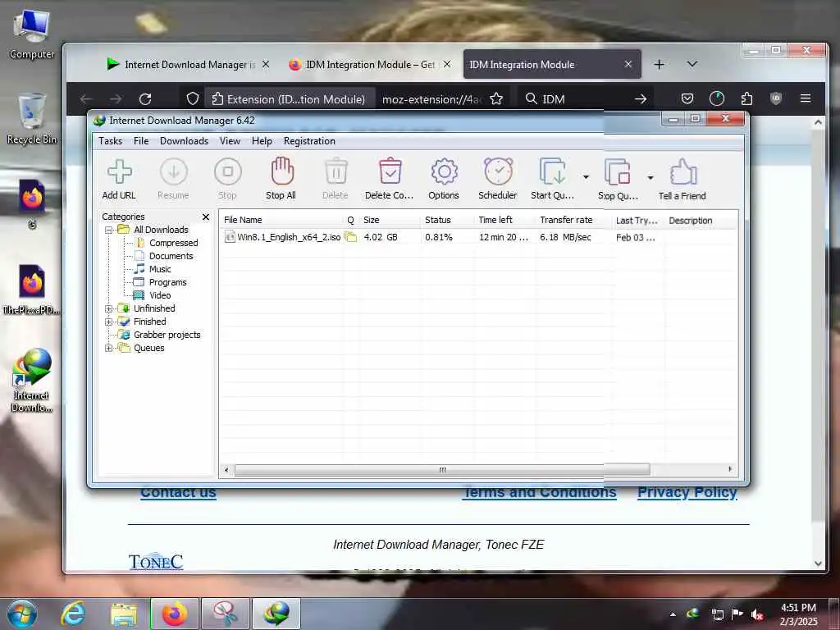Viewport: 840px width, 630px height.
Task: Open the Registration menu
Action: [309, 141]
